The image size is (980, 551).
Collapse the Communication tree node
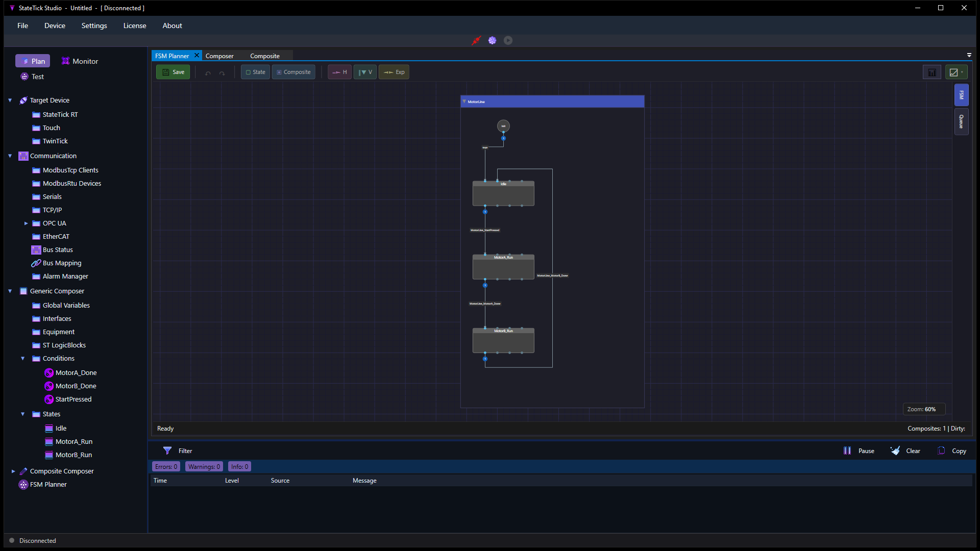pyautogui.click(x=10, y=156)
